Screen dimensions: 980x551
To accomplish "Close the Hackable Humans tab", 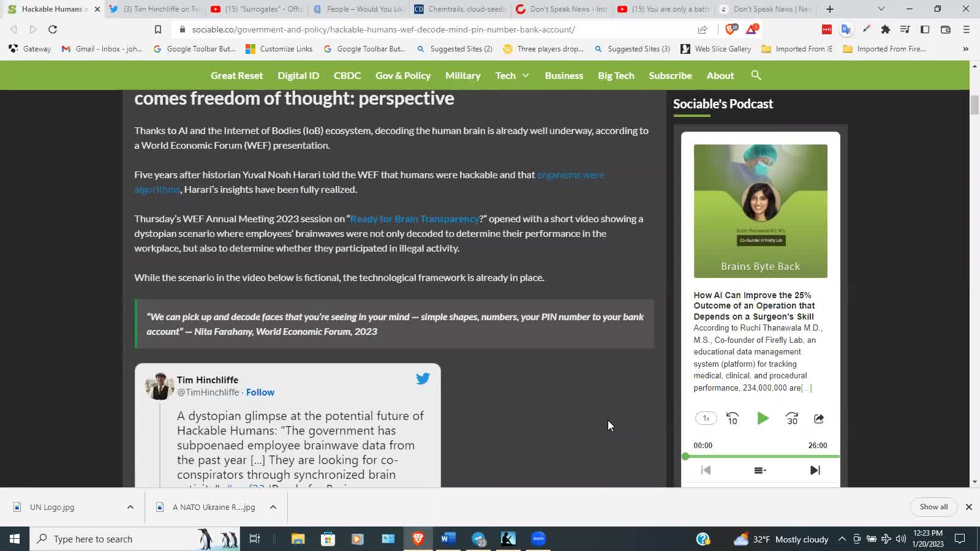I will [x=97, y=9].
